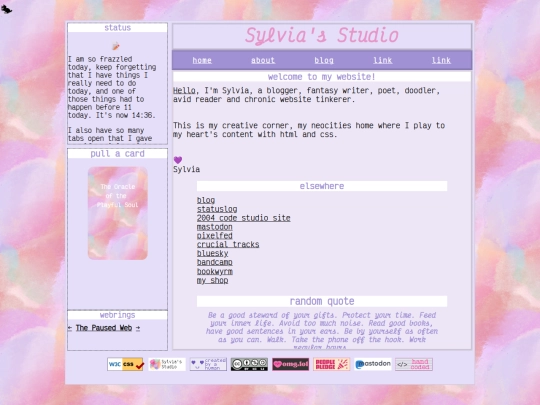Click the 'webrings' heading
The image size is (540, 405).
tap(117, 315)
